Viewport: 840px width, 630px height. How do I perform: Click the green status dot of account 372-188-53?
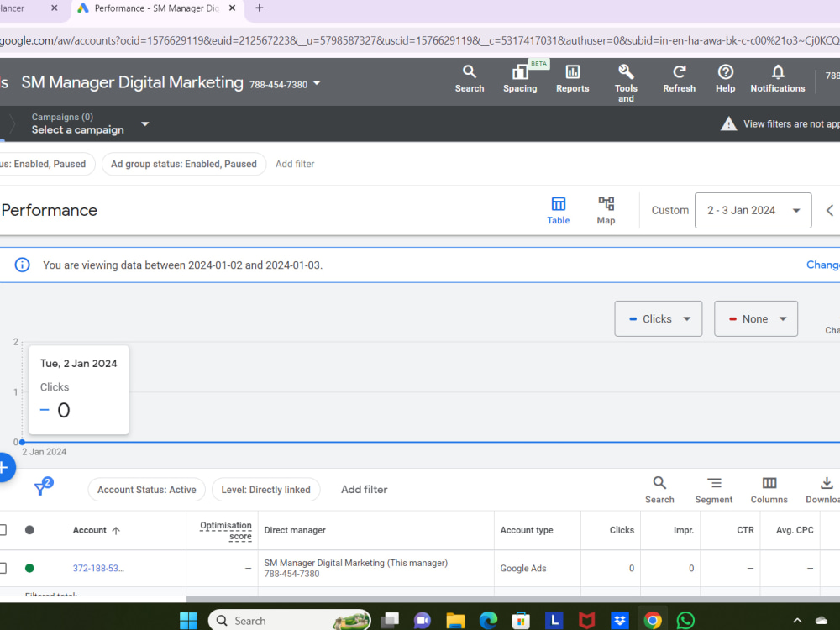click(x=29, y=568)
